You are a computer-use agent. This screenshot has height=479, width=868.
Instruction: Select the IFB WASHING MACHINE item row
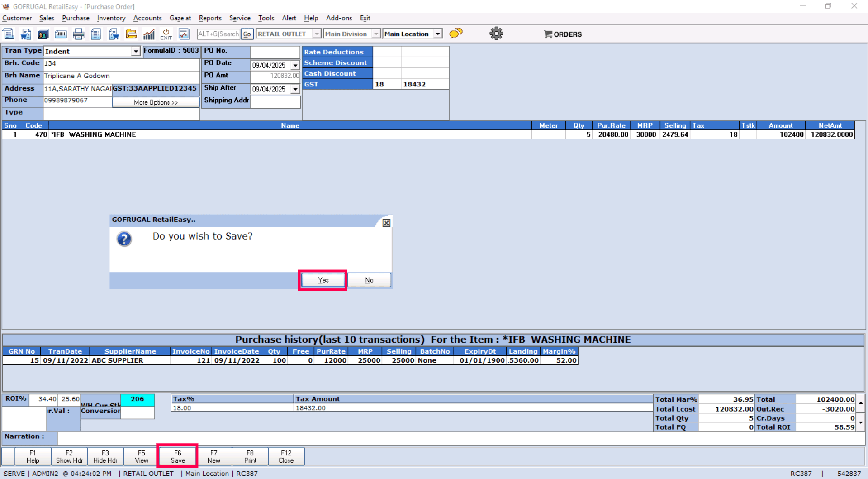[x=428, y=134]
